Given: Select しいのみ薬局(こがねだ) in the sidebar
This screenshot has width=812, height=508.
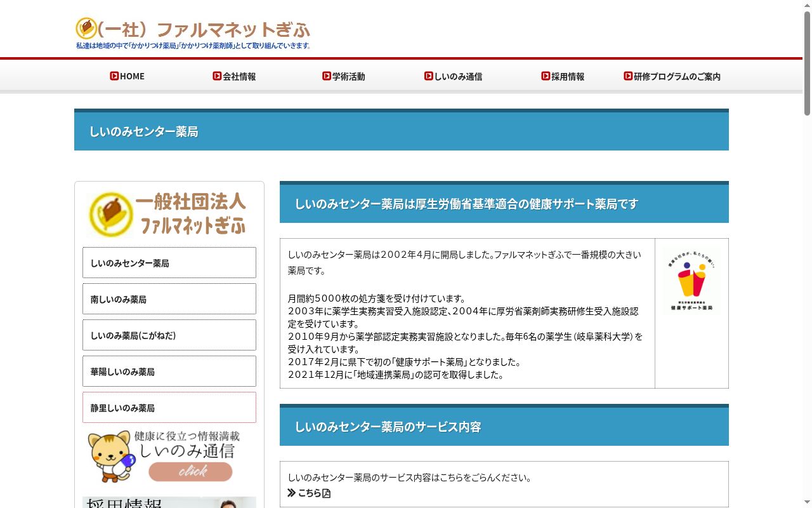Looking at the screenshot, I should click(x=169, y=335).
